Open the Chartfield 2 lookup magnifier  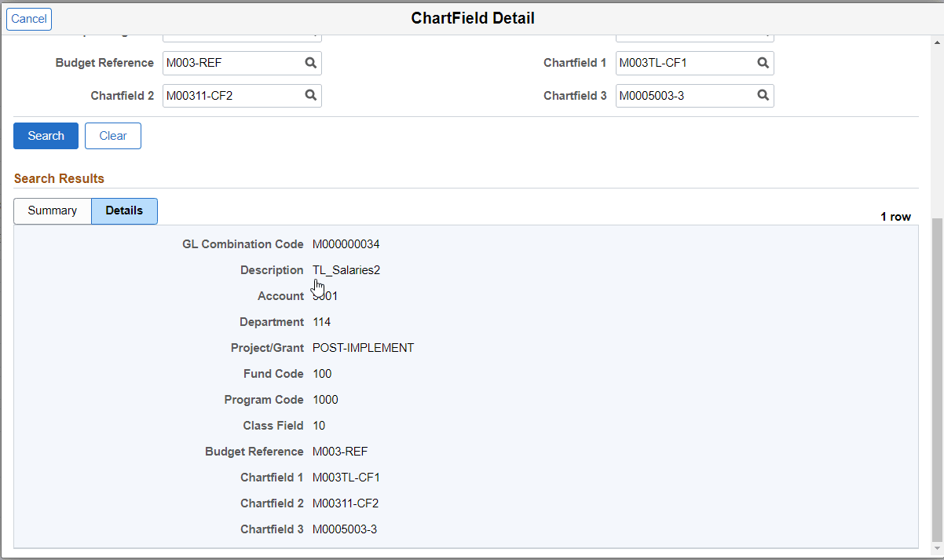pyautogui.click(x=311, y=95)
